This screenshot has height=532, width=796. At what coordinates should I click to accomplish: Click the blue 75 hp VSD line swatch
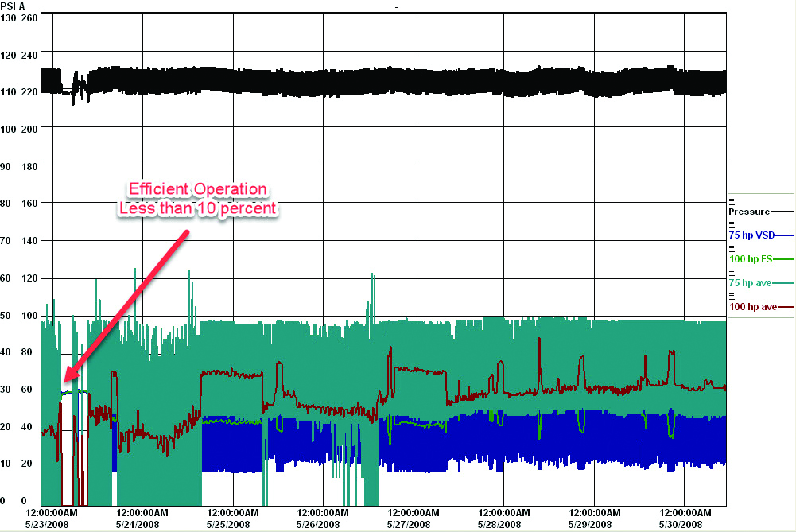[784, 235]
